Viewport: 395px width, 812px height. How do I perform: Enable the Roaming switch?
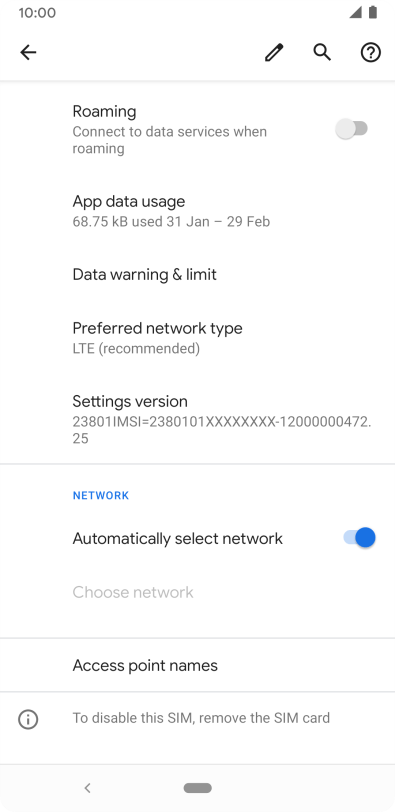click(x=352, y=129)
